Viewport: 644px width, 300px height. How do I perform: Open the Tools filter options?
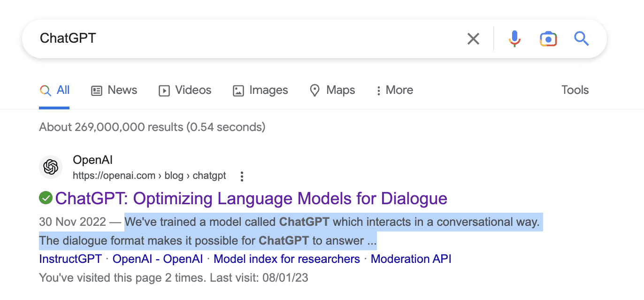(x=575, y=90)
